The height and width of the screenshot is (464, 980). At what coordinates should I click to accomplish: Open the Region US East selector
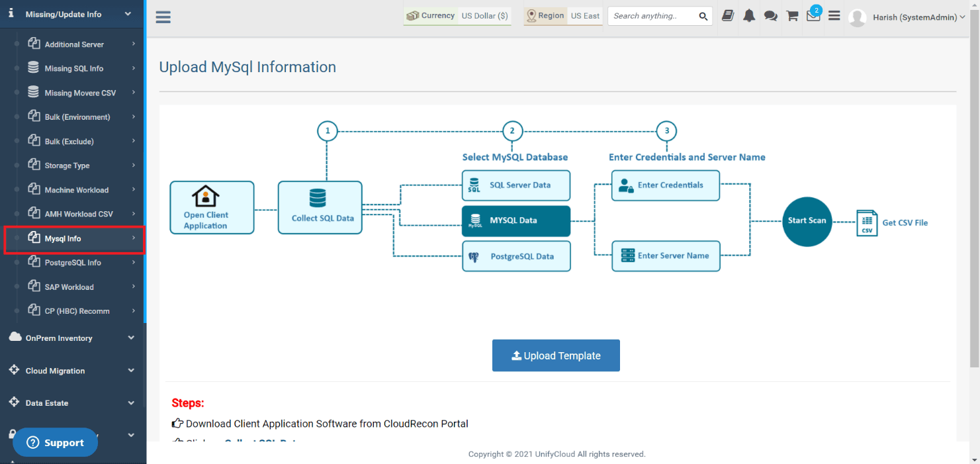(x=563, y=16)
